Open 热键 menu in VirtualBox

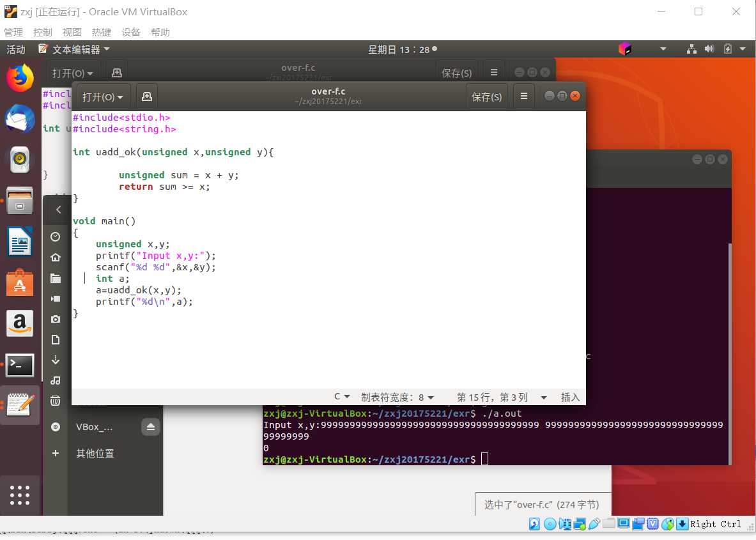(101, 33)
